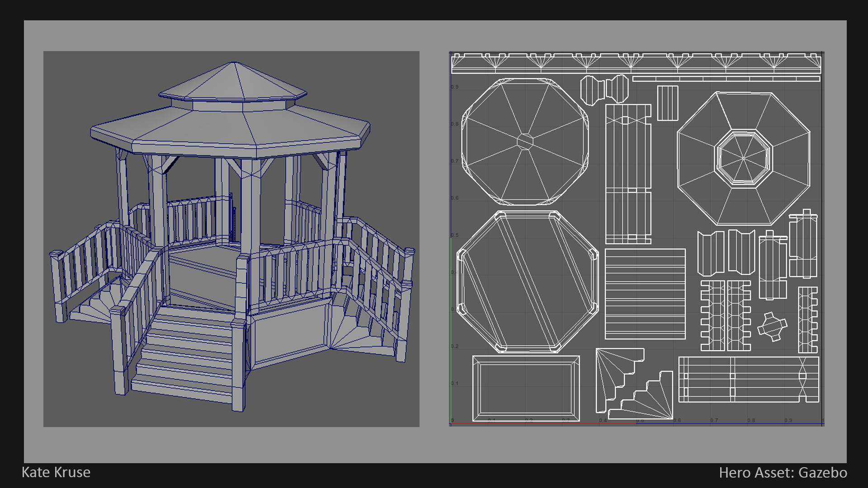Select the rectangular frame UV shell

pyautogui.click(x=526, y=389)
